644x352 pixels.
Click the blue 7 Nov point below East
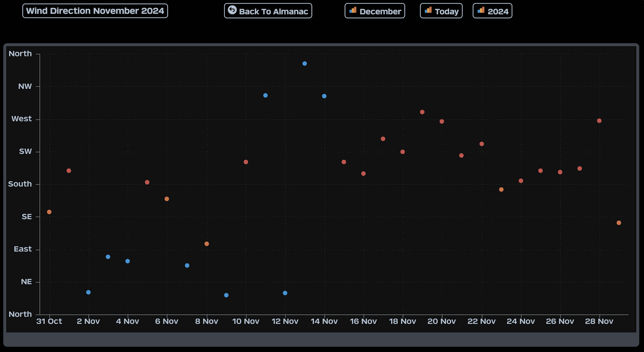(187, 266)
